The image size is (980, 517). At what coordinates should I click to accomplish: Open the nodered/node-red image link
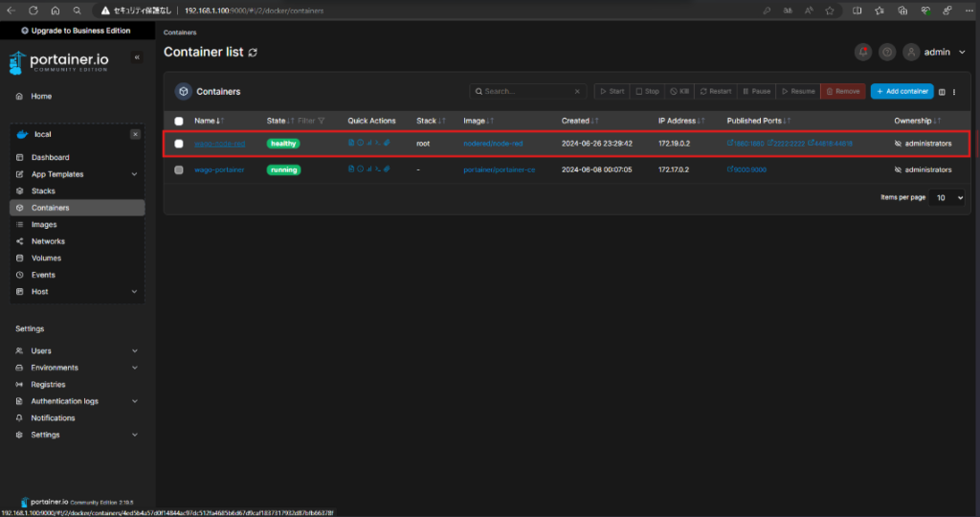coord(493,144)
